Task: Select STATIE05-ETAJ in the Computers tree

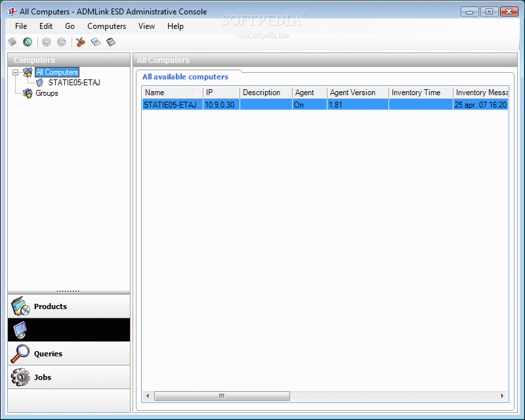Action: 74,83
